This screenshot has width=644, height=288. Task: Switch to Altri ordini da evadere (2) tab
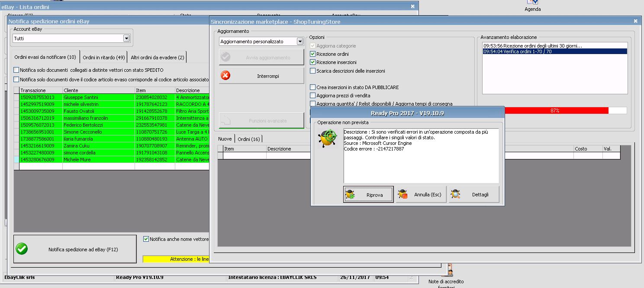pyautogui.click(x=158, y=58)
